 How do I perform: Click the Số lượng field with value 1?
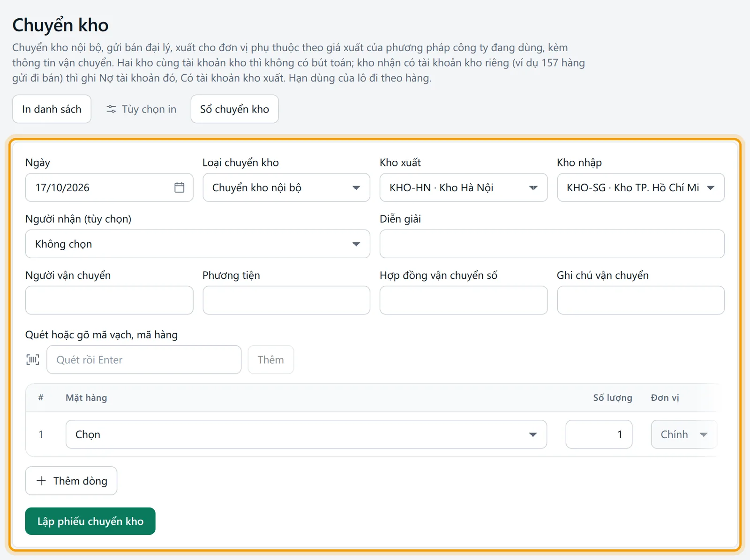[x=599, y=434]
